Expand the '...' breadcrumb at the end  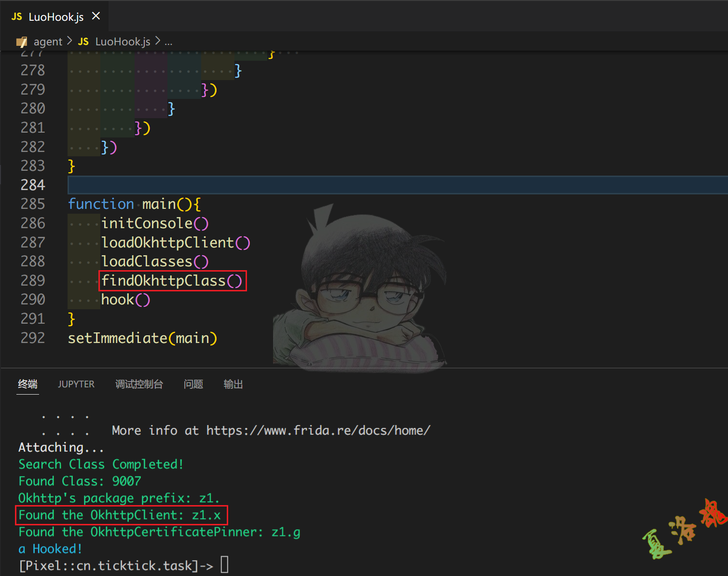click(168, 41)
